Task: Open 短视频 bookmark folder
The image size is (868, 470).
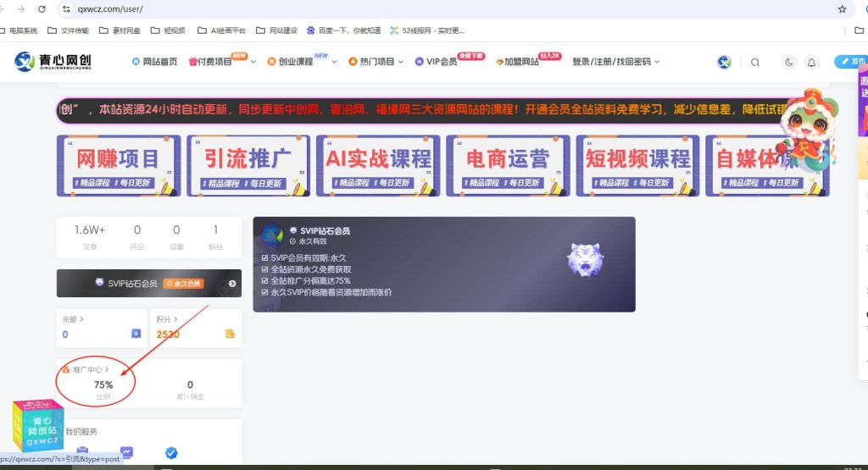Action: [169, 30]
